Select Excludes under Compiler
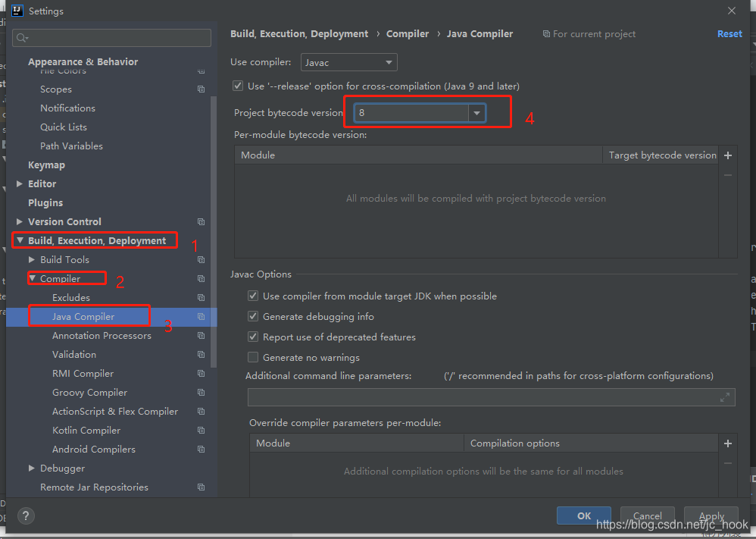 (x=71, y=298)
